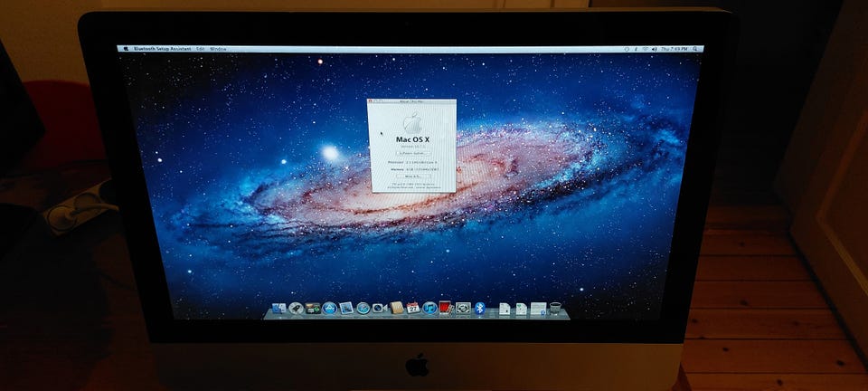Click the volume icon in menu bar
868x391 pixels.
pyautogui.click(x=655, y=49)
